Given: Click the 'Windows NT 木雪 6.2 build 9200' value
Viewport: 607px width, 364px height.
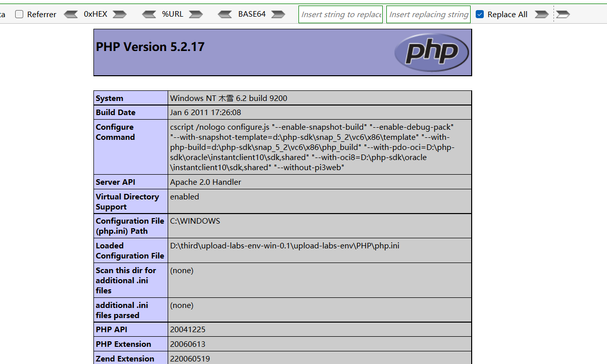Looking at the screenshot, I should [x=229, y=98].
